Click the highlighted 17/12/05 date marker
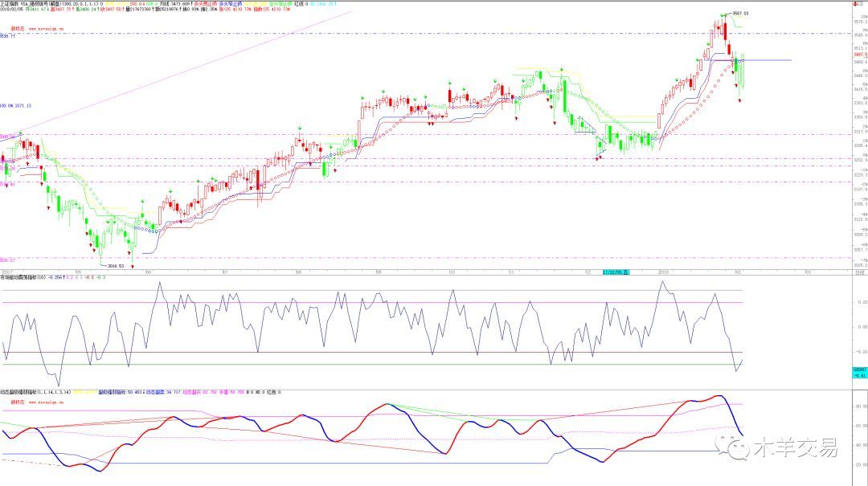868x486 pixels. (616, 272)
